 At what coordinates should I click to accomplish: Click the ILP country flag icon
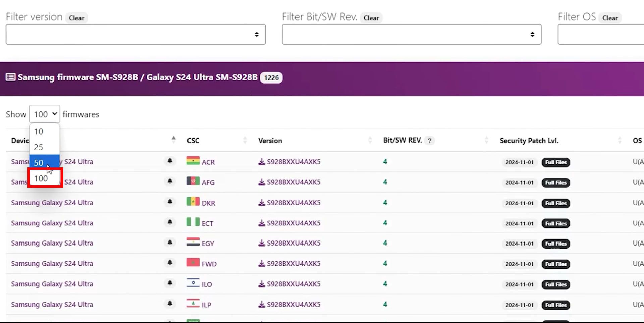click(193, 304)
